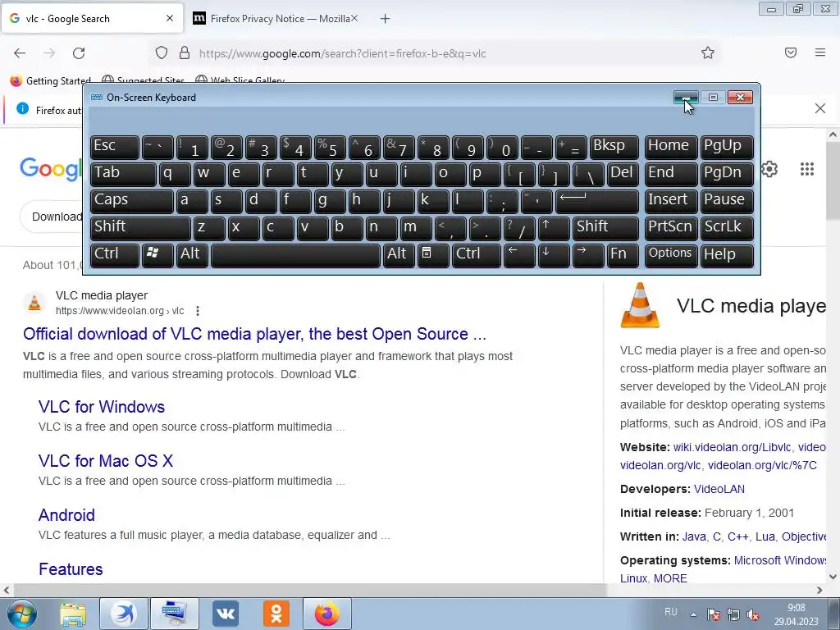This screenshot has height=630, width=840.
Task: Click the On-Screen Keyboard taskbar icon
Action: click(x=175, y=614)
